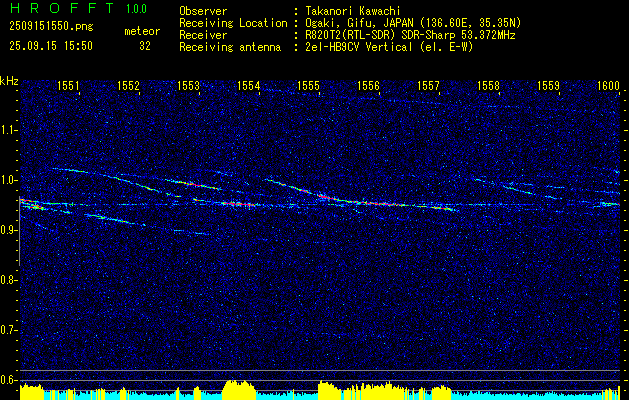Click the 1558 time marker
629x400 pixels.
488,85
